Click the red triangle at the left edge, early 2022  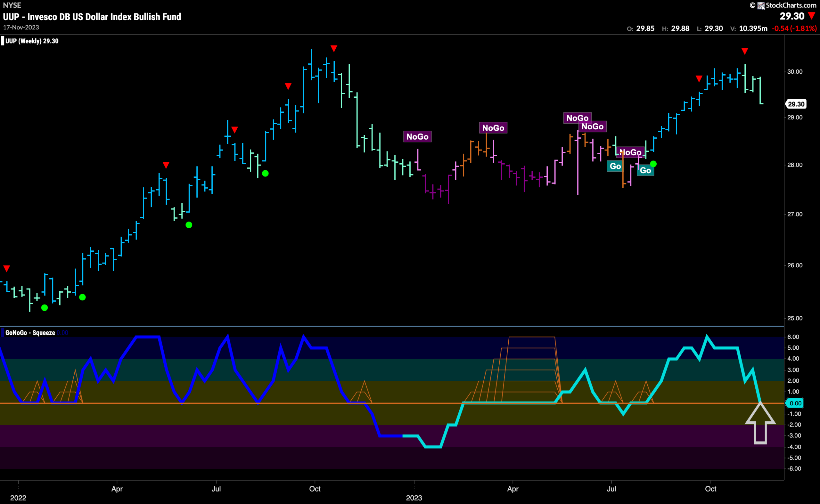[x=7, y=268]
